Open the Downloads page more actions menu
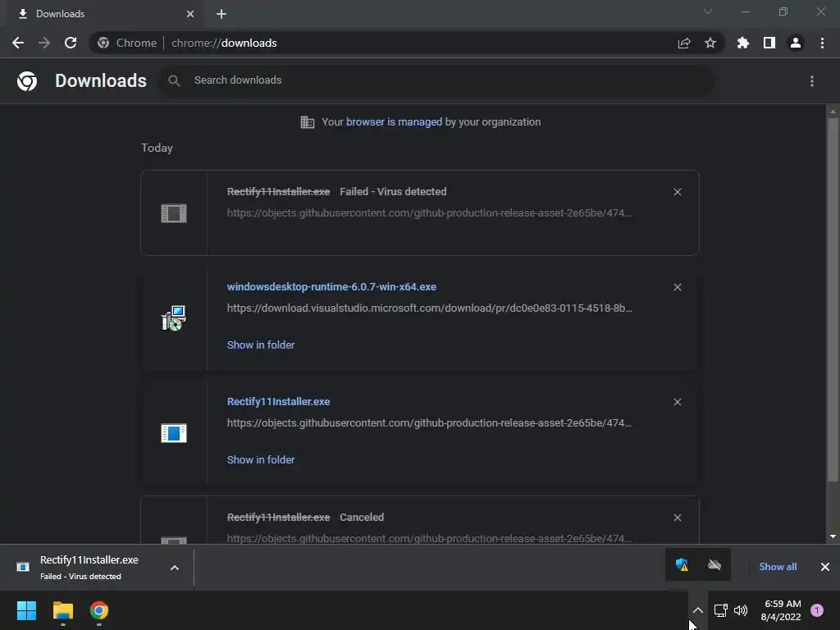The height and width of the screenshot is (630, 840). coord(812,81)
